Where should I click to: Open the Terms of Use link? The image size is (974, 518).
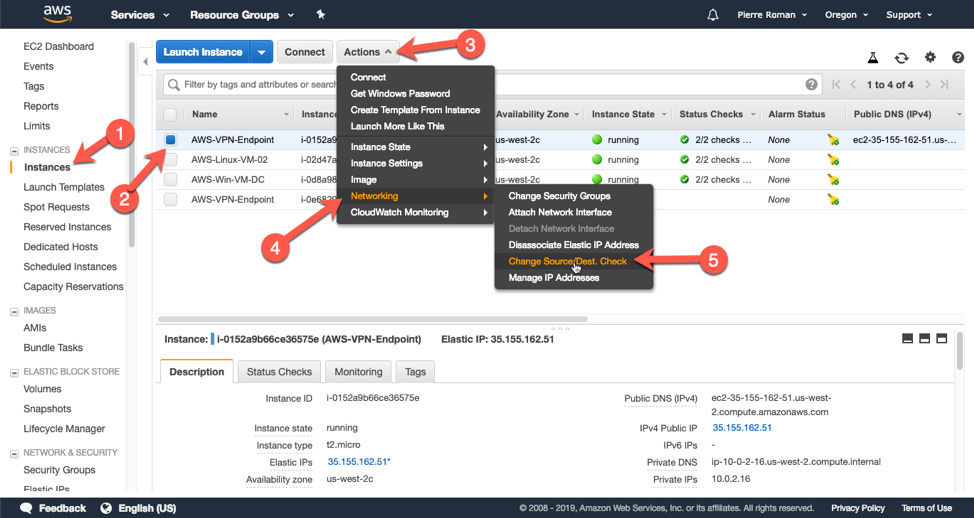(927, 508)
